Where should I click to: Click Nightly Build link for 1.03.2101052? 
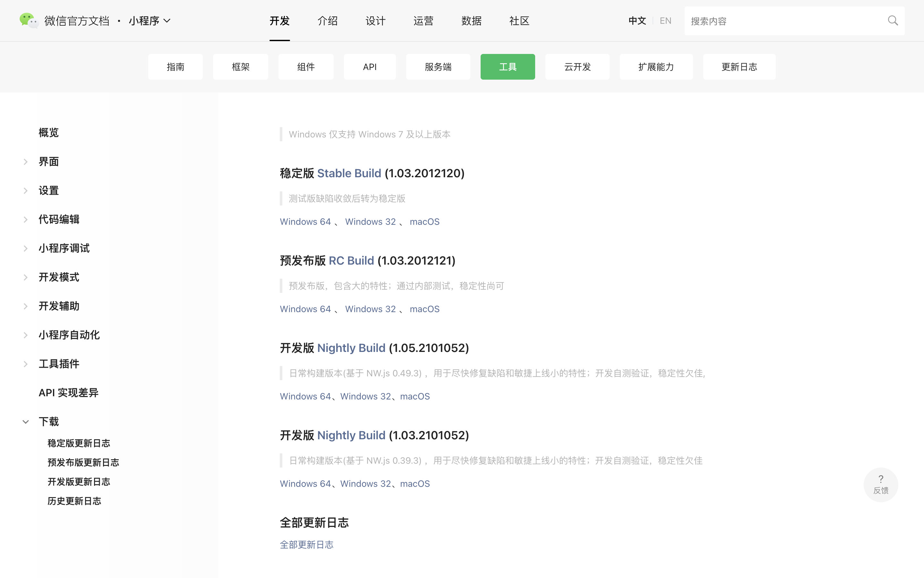[x=351, y=435]
